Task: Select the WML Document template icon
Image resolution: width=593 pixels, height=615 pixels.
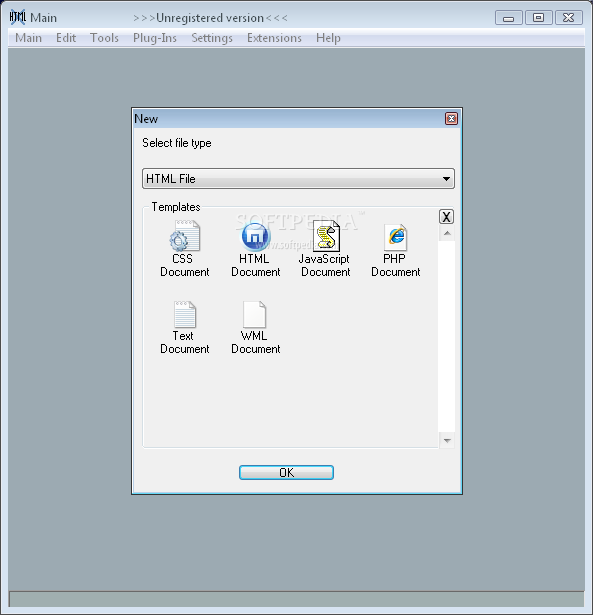Action: point(255,314)
